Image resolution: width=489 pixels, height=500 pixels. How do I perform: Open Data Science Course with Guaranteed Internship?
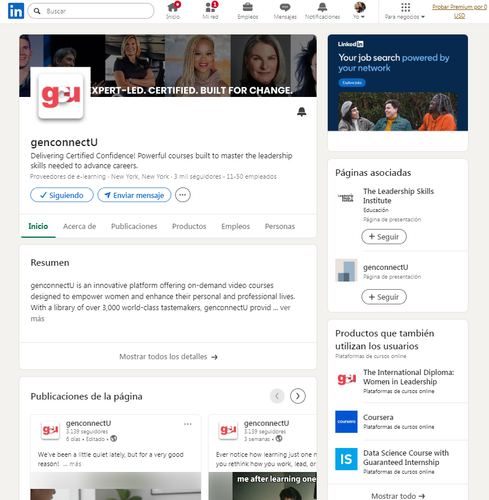pyautogui.click(x=406, y=457)
